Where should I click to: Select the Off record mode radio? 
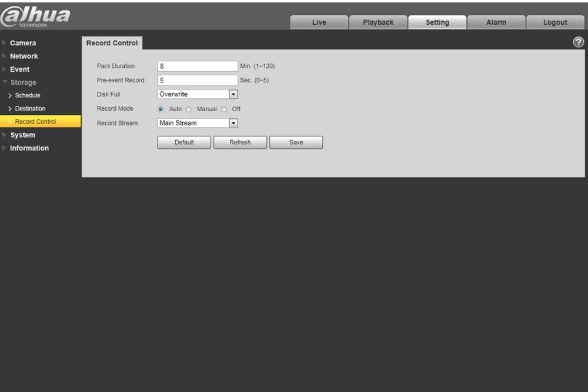tap(223, 109)
